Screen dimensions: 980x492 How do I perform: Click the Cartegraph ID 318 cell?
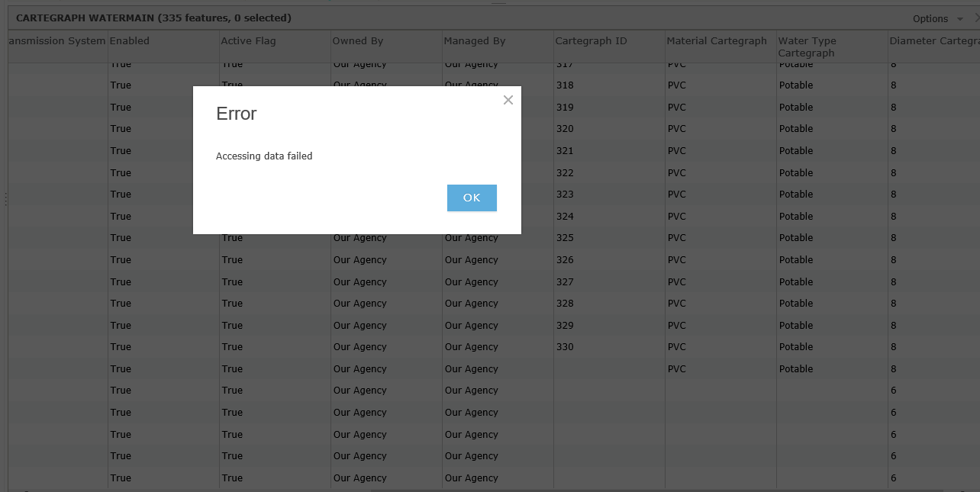565,85
